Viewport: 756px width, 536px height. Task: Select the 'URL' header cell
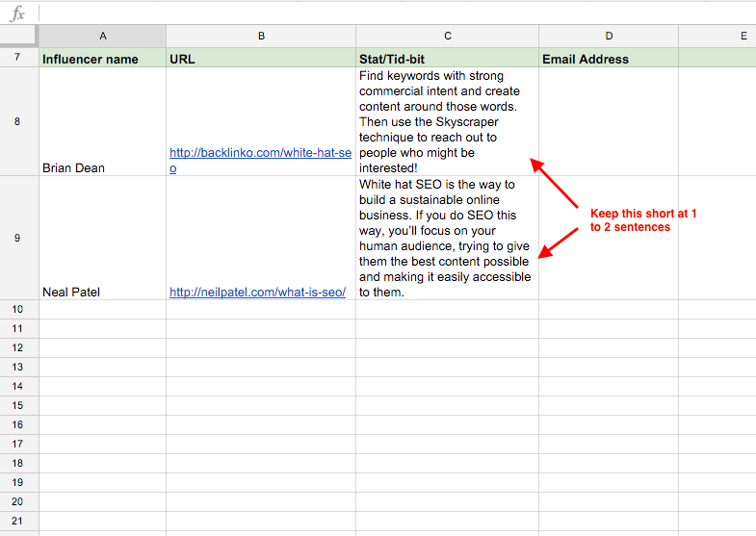pos(261,58)
